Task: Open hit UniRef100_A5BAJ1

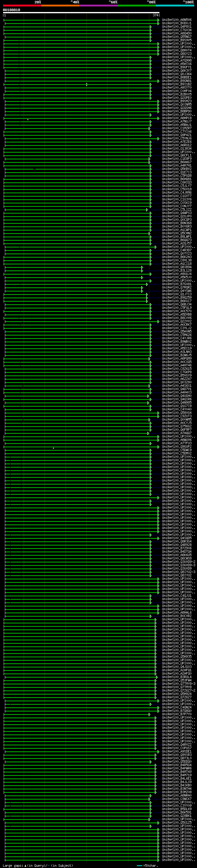Action: point(177,125)
